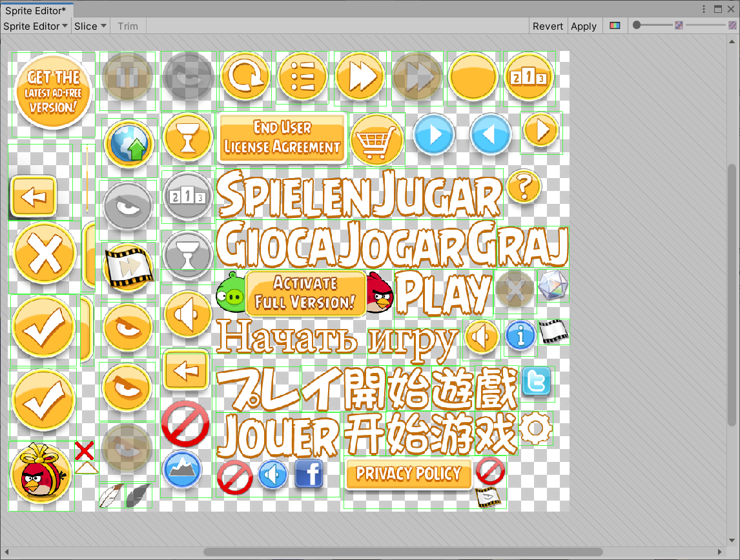
Task: Click the scroll down arrow
Action: coord(732,540)
